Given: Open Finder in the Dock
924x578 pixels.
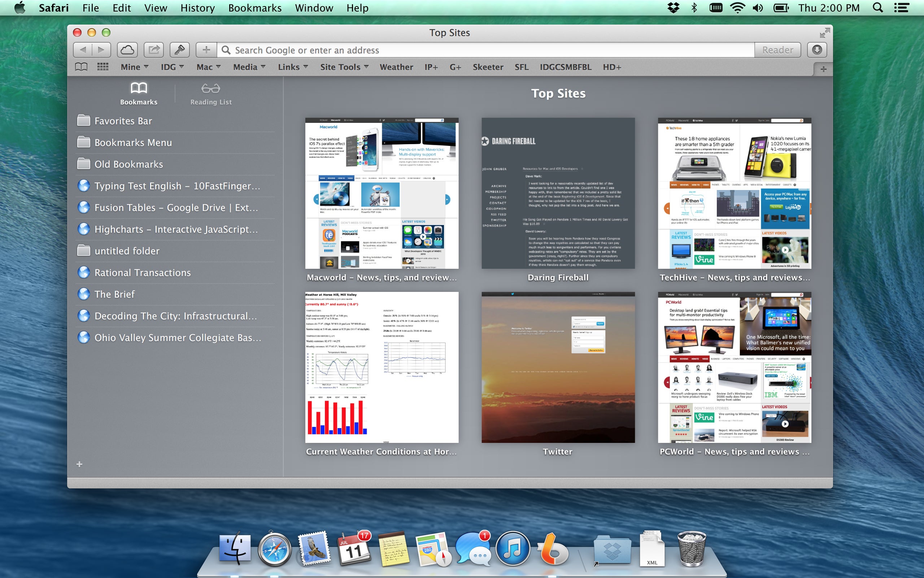Looking at the screenshot, I should 235,548.
